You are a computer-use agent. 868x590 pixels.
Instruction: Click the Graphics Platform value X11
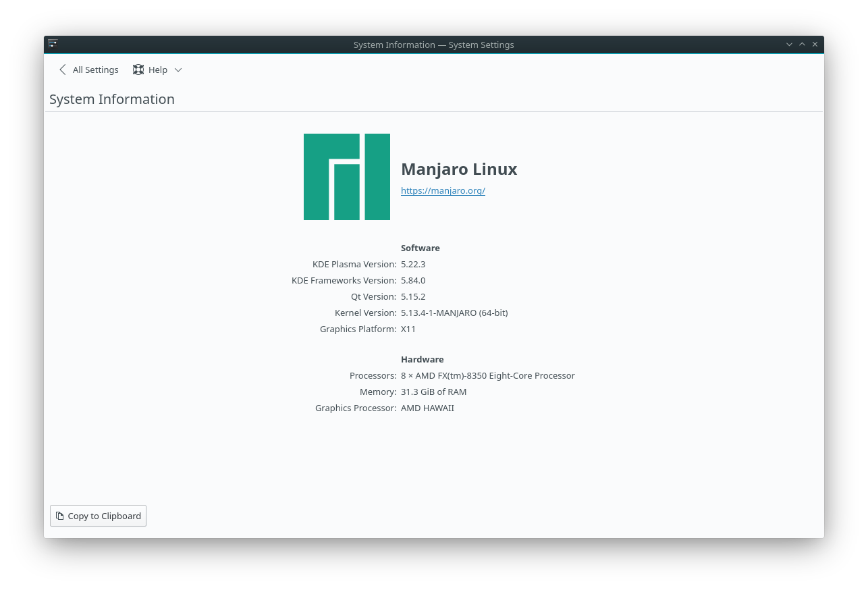point(408,329)
